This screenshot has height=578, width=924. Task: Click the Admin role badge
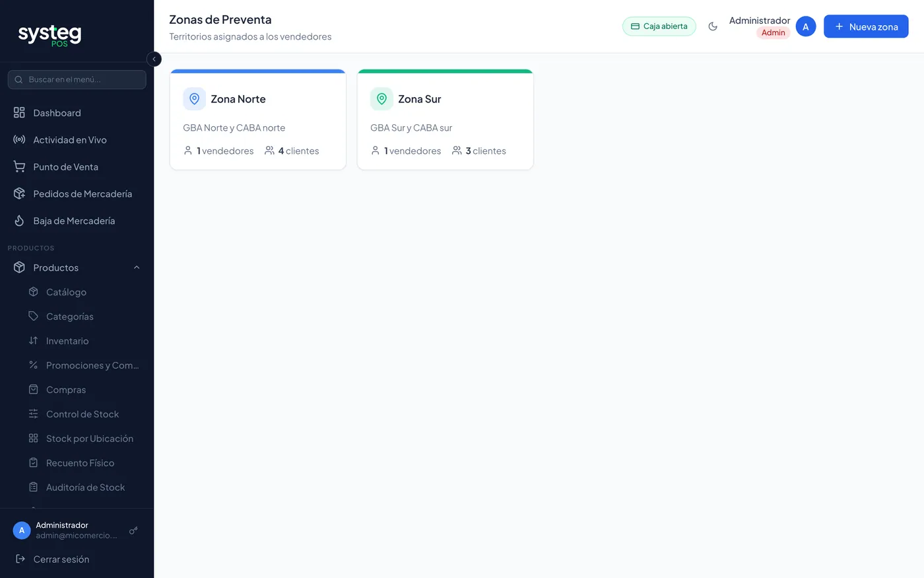pyautogui.click(x=774, y=32)
